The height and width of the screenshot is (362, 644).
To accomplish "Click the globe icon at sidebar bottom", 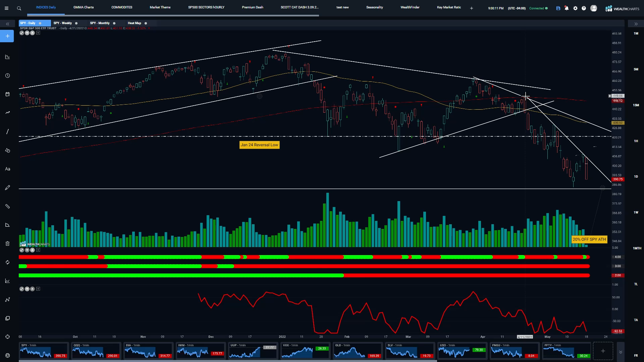I will [7, 355].
